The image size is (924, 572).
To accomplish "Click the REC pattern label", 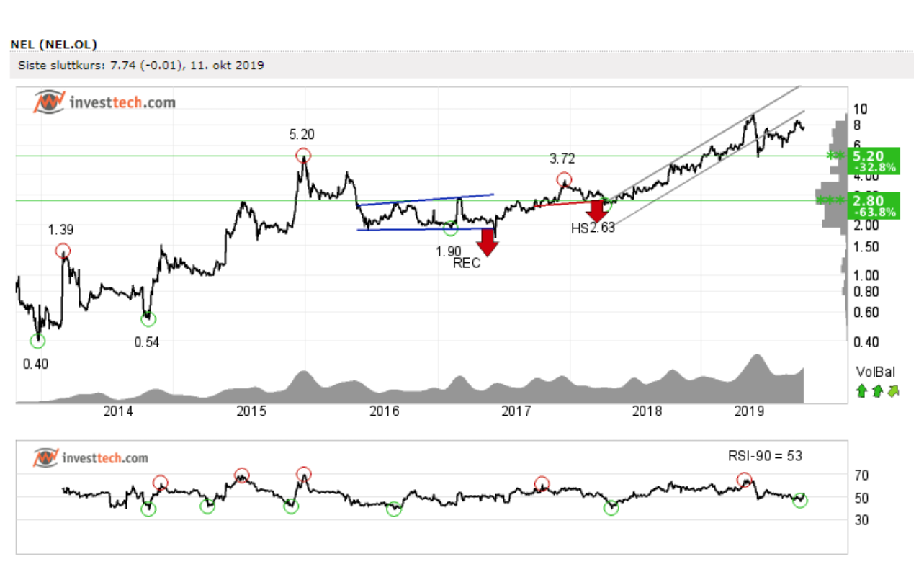I will tap(467, 264).
